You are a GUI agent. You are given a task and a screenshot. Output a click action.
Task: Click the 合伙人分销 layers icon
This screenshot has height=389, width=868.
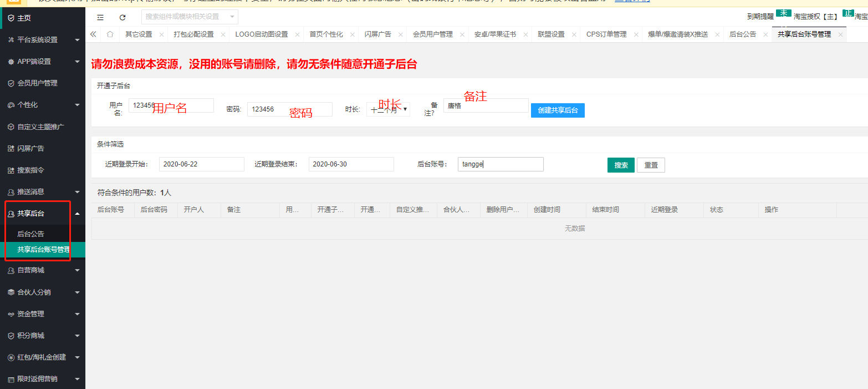point(11,292)
